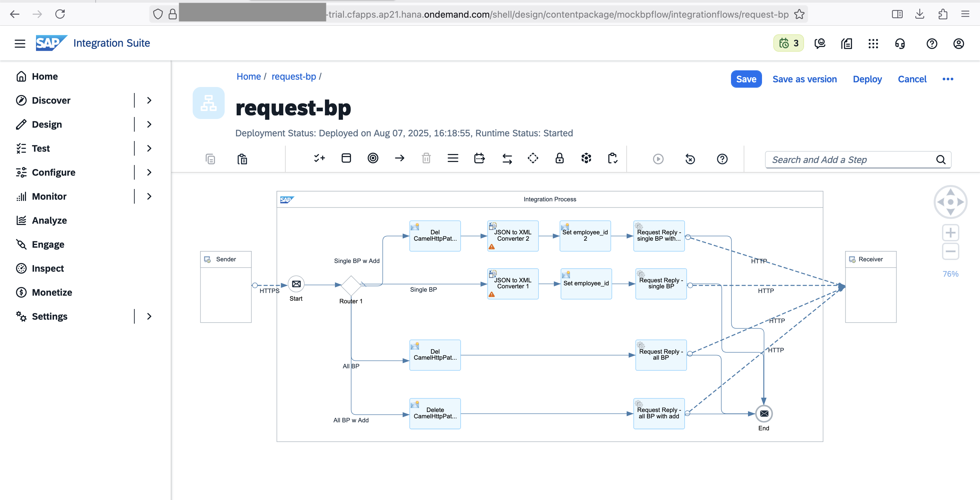The image size is (980, 500).
Task: Bookmark page with the star icon
Action: click(x=799, y=14)
